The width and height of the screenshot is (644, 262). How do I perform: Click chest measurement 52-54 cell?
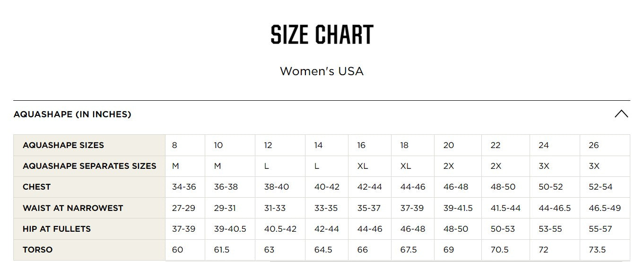600,187
